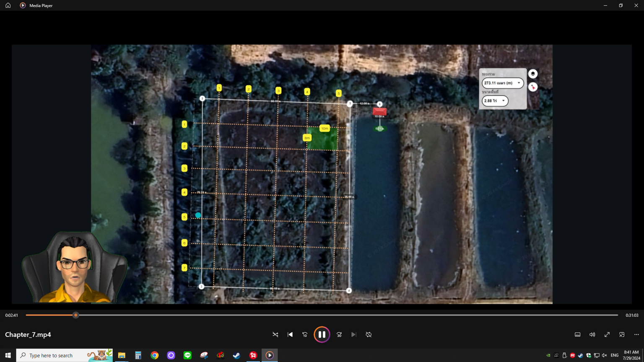Go to the previous track
The height and width of the screenshot is (362, 644).
[x=290, y=334]
